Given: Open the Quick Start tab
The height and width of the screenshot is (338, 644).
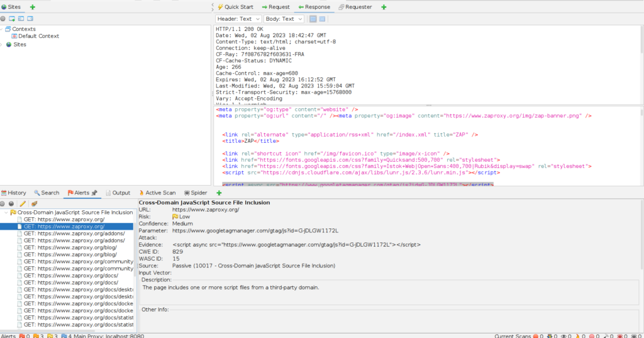Looking at the screenshot, I should point(235,7).
